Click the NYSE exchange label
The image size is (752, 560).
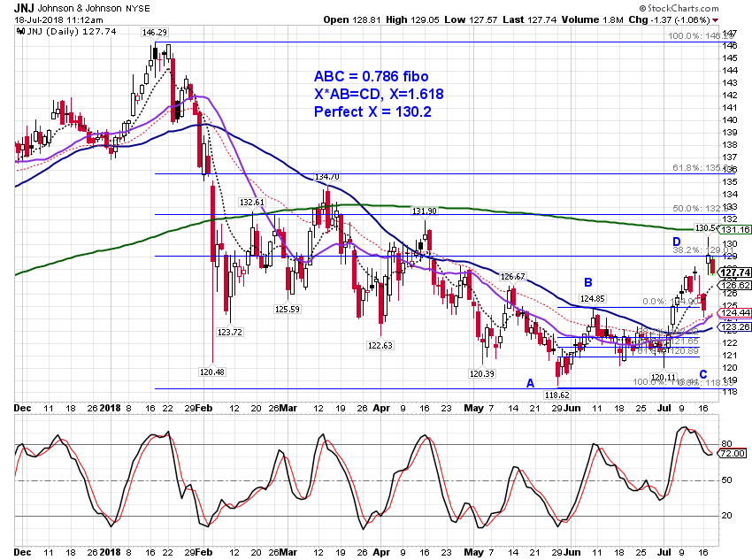coord(138,9)
